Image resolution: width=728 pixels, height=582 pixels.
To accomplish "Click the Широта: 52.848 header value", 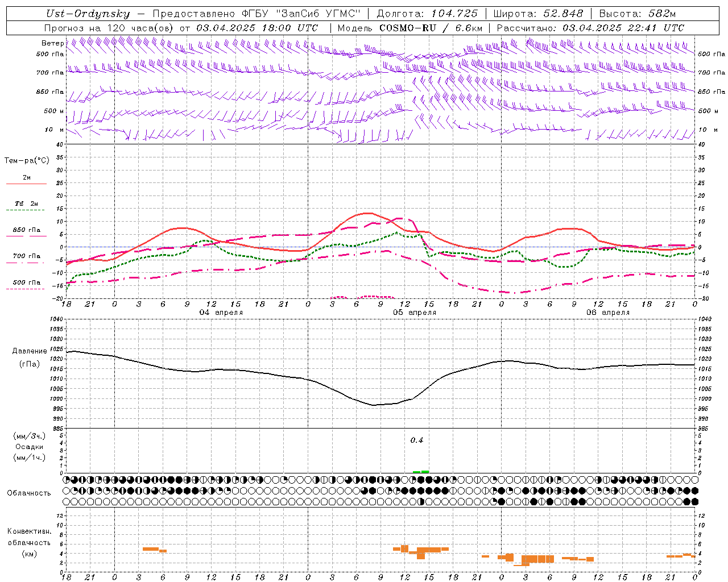I will click(538, 14).
